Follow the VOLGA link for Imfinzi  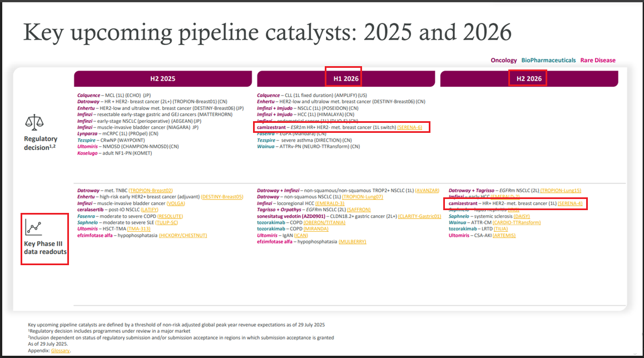(x=176, y=203)
